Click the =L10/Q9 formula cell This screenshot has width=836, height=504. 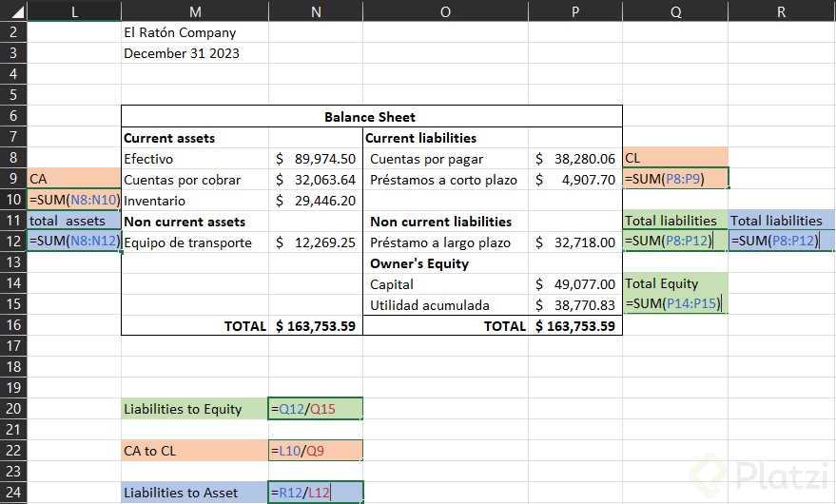[x=316, y=451]
